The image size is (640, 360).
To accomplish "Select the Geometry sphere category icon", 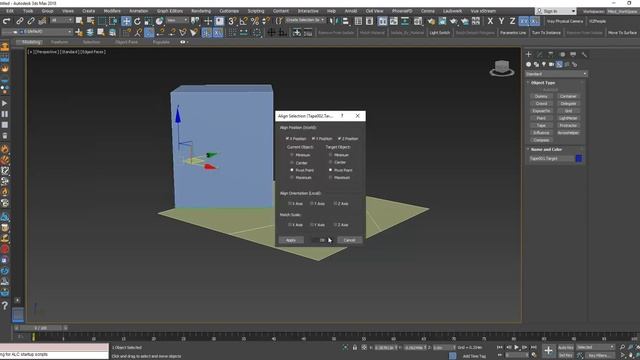I will click(x=529, y=64).
